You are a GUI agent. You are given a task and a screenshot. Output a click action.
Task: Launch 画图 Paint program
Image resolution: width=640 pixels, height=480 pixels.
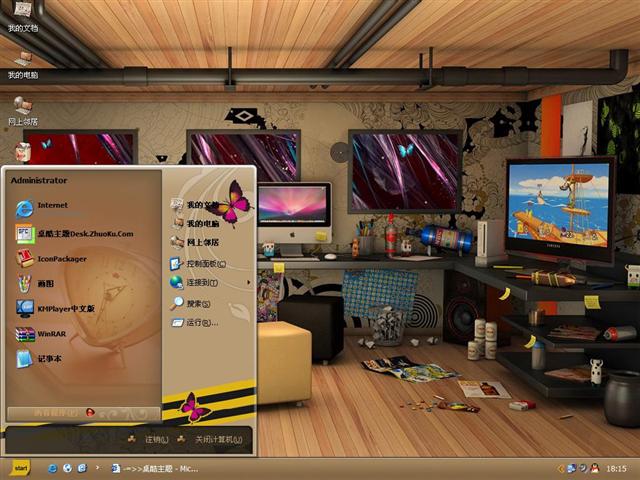click(35, 284)
